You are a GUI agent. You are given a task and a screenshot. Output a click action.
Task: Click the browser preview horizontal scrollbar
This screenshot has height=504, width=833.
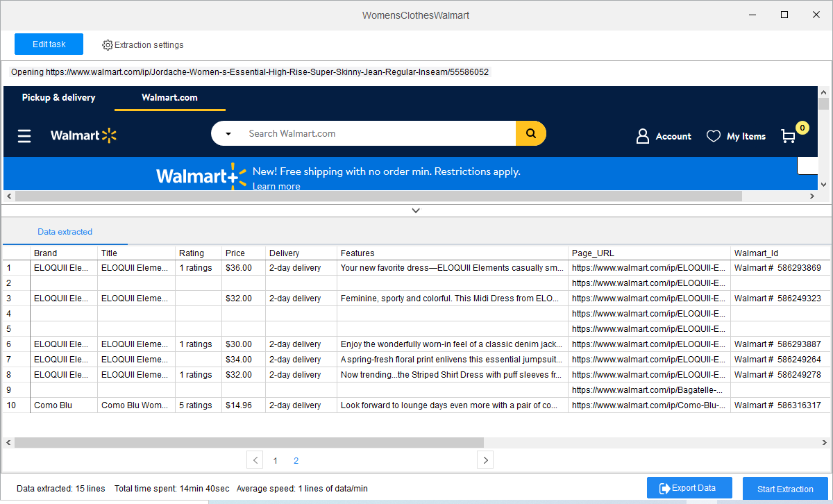pos(378,196)
